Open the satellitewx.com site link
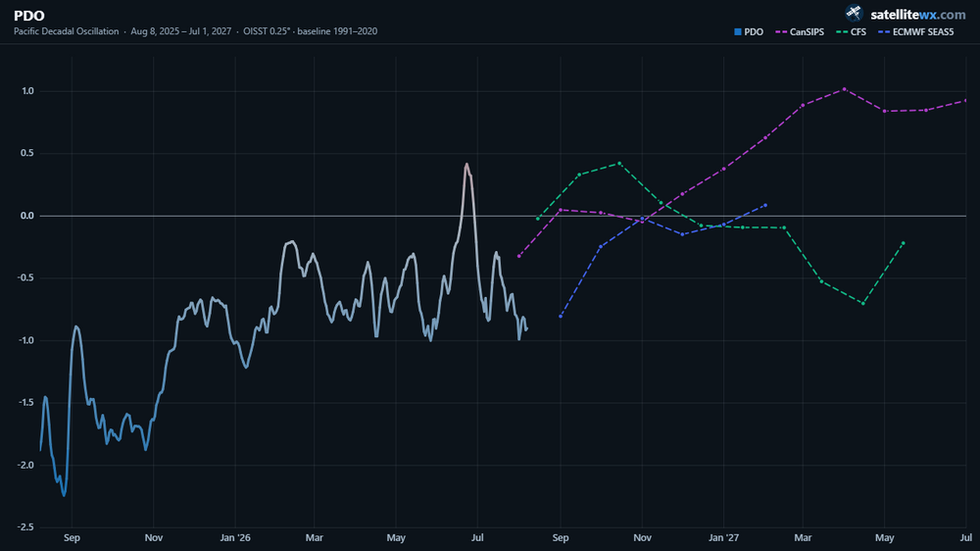 pos(917,15)
